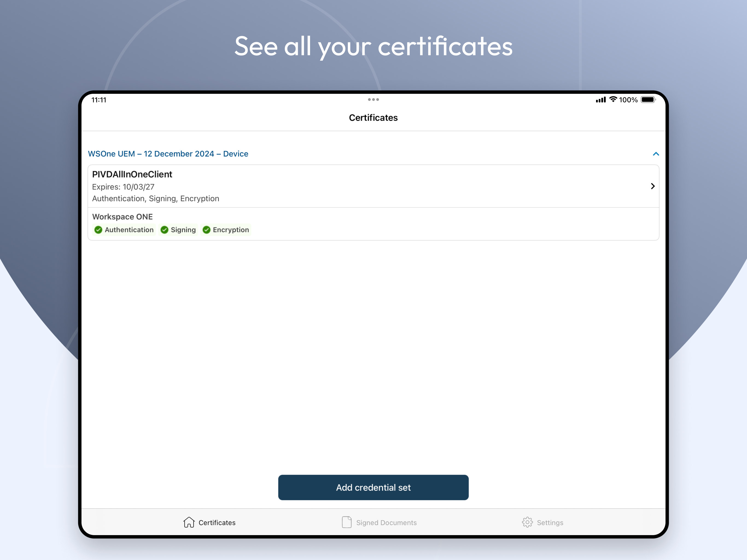Open PIVDAllInOneClient certificate details arrow
747x560 pixels.
click(652, 186)
